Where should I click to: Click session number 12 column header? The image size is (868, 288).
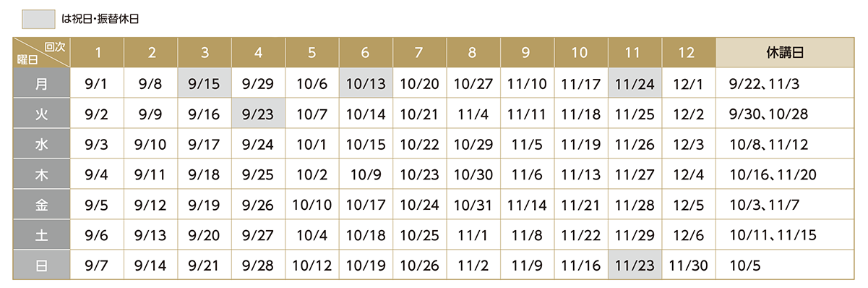[688, 52]
